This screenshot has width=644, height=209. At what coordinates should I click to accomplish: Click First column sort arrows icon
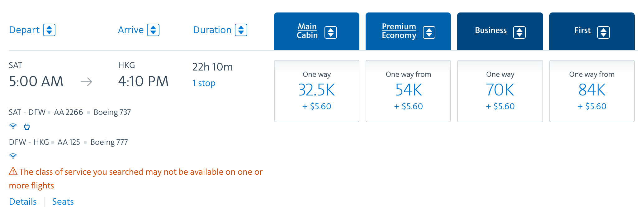tap(604, 32)
